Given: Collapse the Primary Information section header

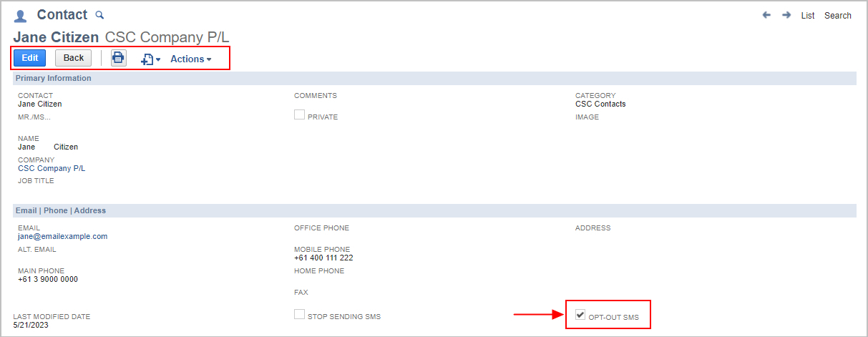Looking at the screenshot, I should (x=435, y=79).
